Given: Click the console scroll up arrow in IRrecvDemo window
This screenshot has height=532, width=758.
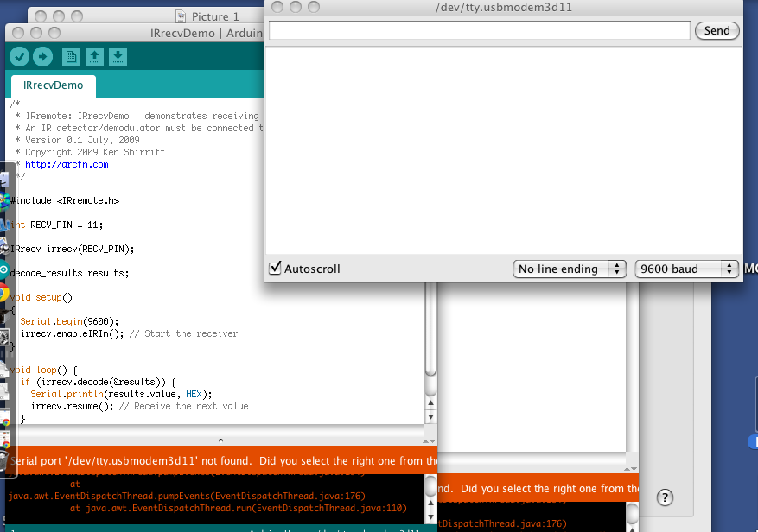Looking at the screenshot, I should [430, 503].
